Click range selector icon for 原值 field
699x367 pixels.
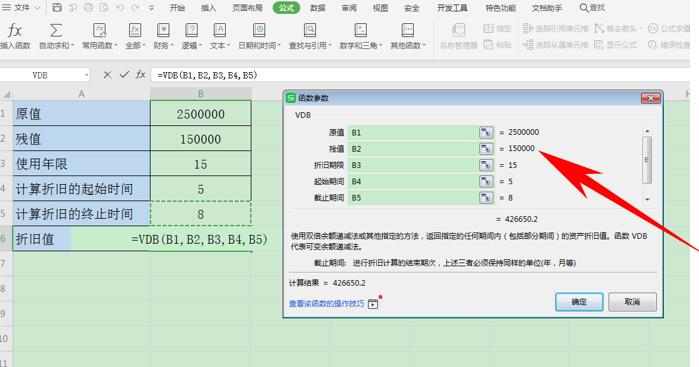point(486,132)
